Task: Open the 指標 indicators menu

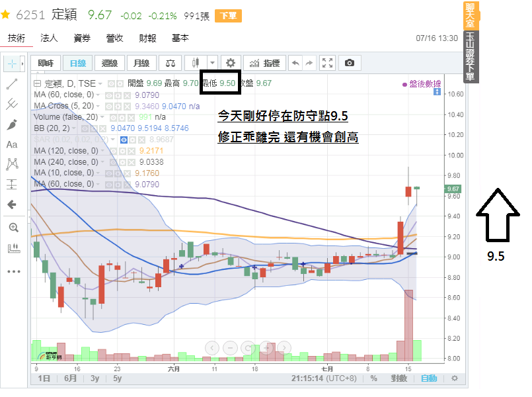Action: point(264,63)
